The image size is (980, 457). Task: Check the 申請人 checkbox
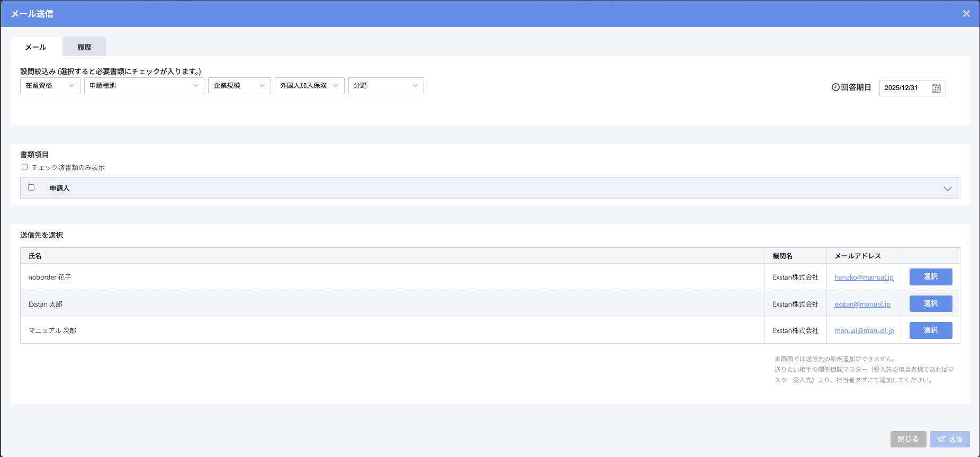31,187
